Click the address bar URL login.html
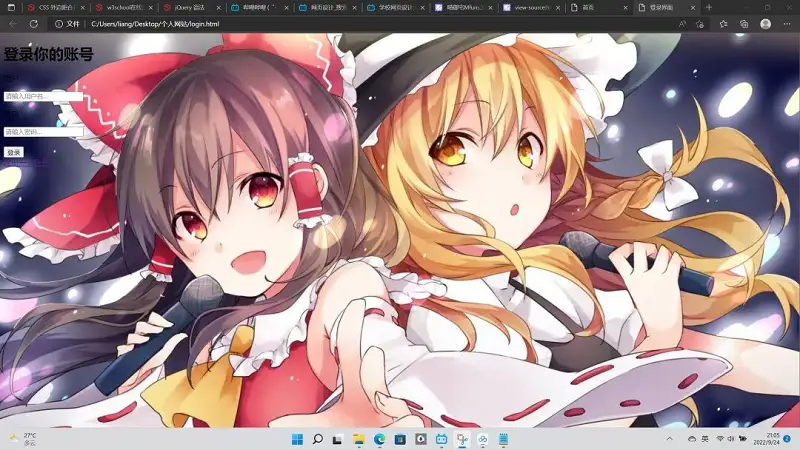Image resolution: width=800 pixels, height=450 pixels. coord(155,24)
